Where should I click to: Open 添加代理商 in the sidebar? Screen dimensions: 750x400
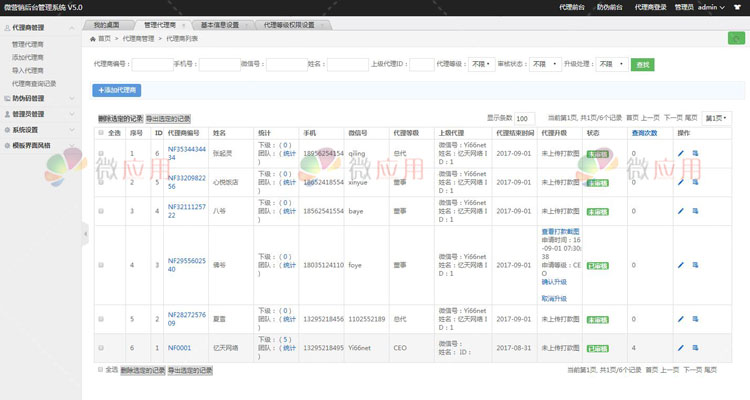pos(28,57)
